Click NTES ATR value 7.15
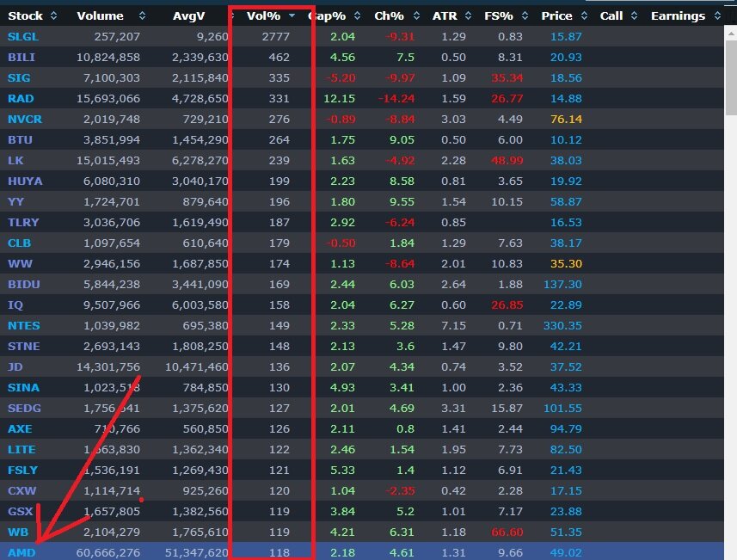This screenshot has height=560, width=737. pos(453,326)
